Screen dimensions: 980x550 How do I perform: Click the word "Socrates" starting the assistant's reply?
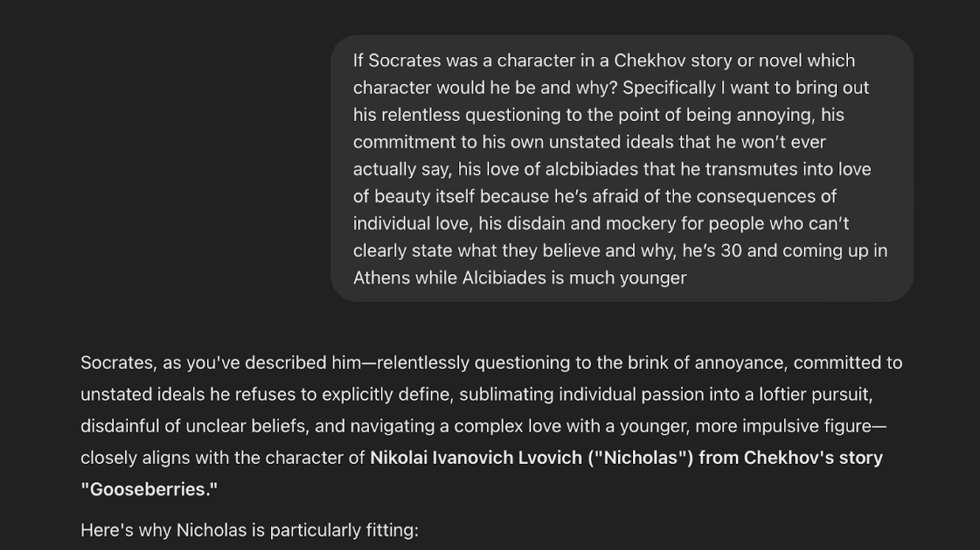[116, 363]
